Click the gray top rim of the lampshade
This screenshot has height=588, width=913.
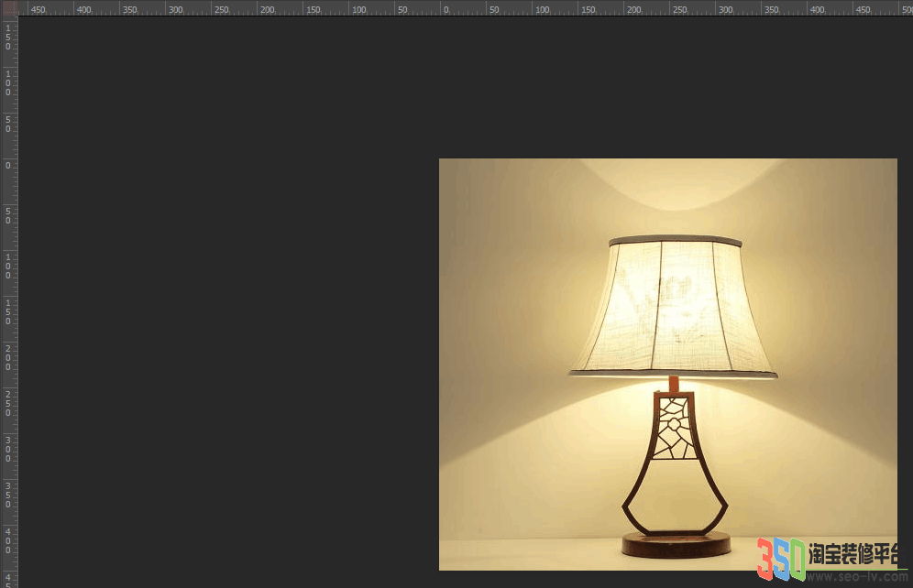pos(676,240)
